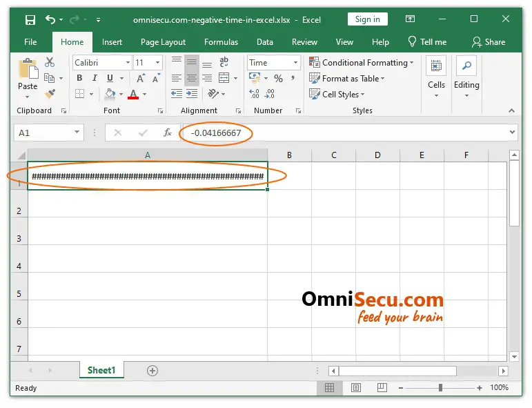Open the text Orientation tool
Screen dimensions: 532x408
point(213,93)
